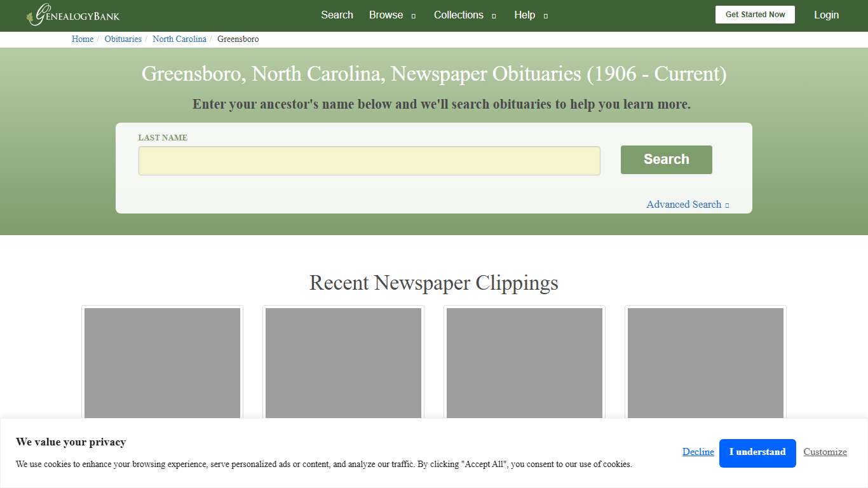Viewport: 868px width, 488px height.
Task: Open the Customize cookies settings
Action: click(825, 452)
